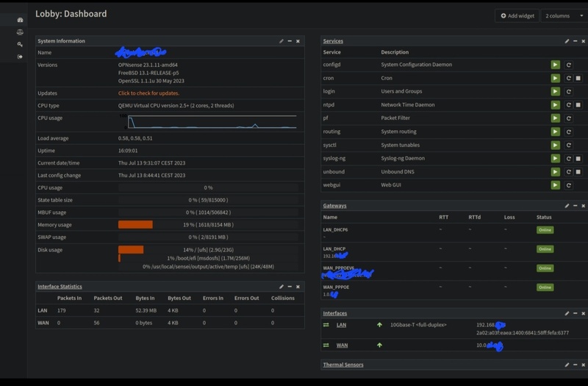Collapse the Services widget
Screen dimensions: 588x386
pos(576,41)
